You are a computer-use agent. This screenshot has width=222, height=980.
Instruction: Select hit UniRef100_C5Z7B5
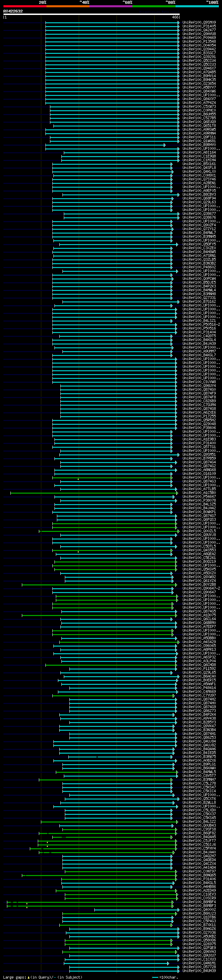(199, 118)
